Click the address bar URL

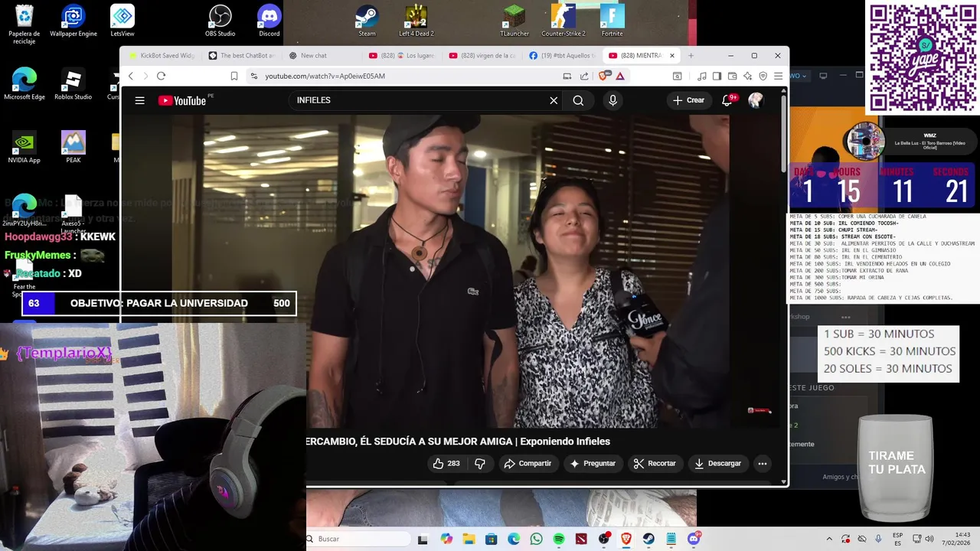tap(325, 76)
